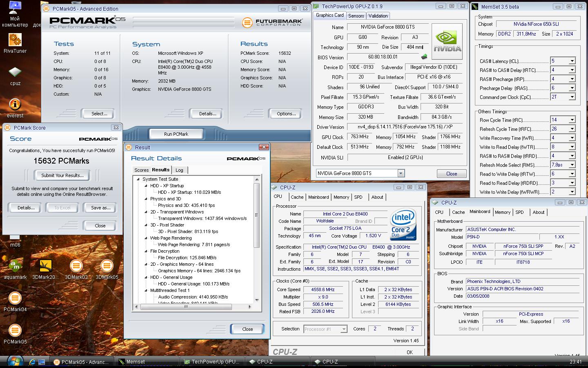Click the GPU-Z BIOS Version field

click(x=383, y=57)
